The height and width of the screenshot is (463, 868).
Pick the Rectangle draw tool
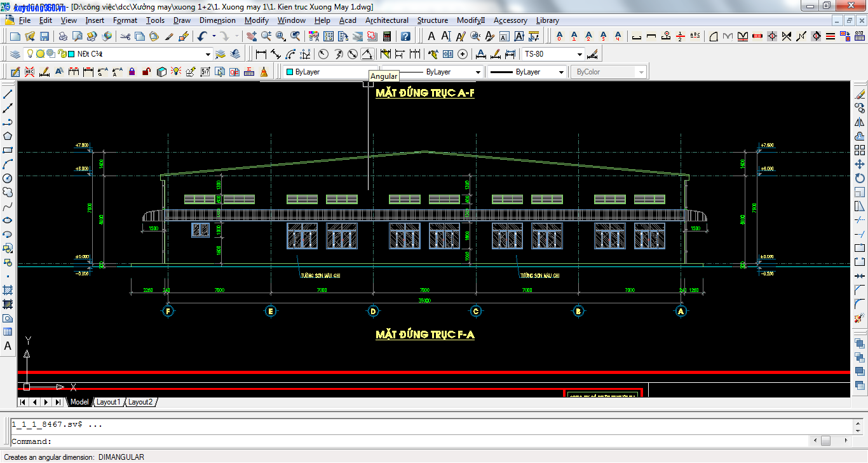[8, 150]
